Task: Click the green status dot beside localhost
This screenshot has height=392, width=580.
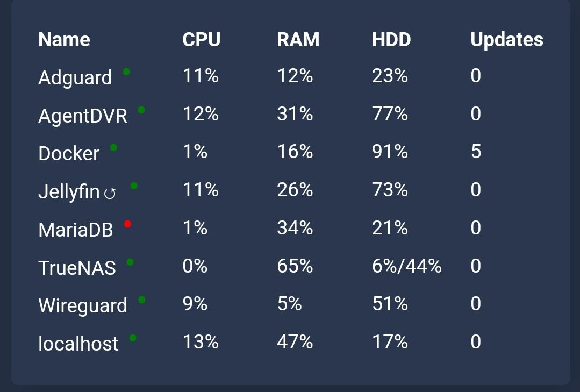Action: 133,338
